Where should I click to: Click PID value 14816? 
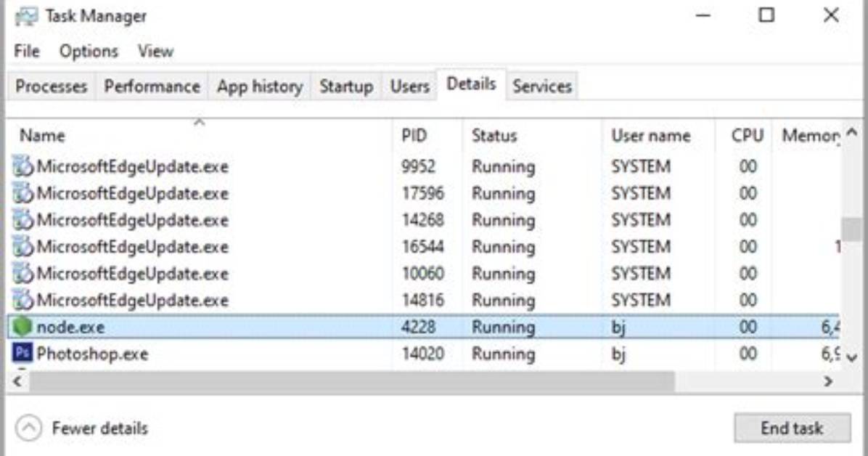(x=423, y=300)
